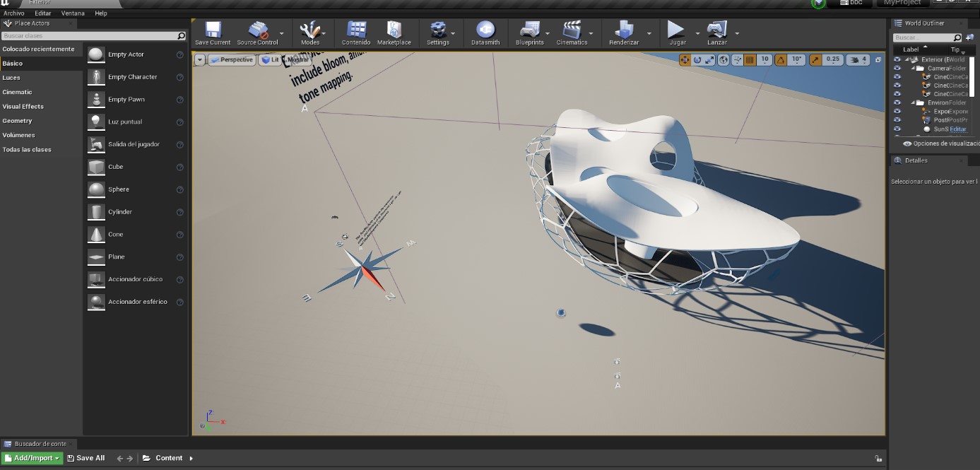Image resolution: width=980 pixels, height=470 pixels.
Task: Click the Editar link for SunSky
Action: click(x=957, y=129)
